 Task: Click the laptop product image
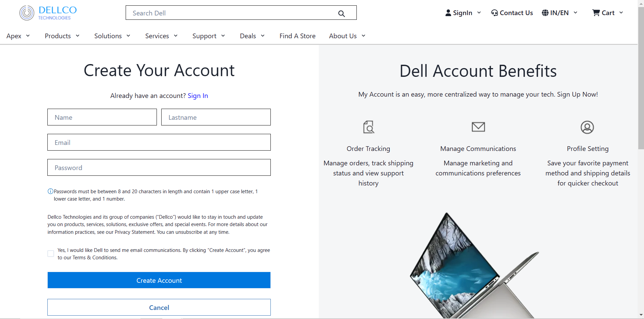(474, 266)
